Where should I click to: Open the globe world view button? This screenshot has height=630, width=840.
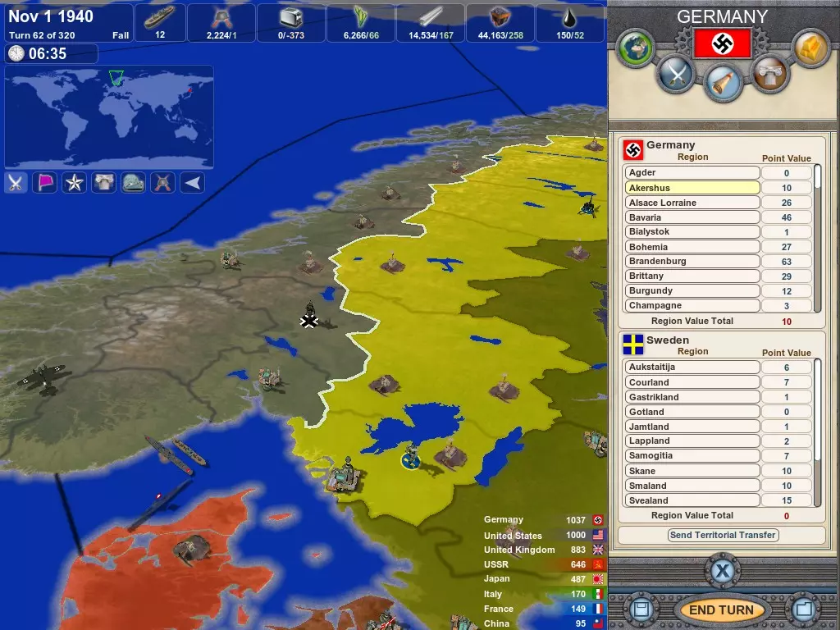coord(636,48)
